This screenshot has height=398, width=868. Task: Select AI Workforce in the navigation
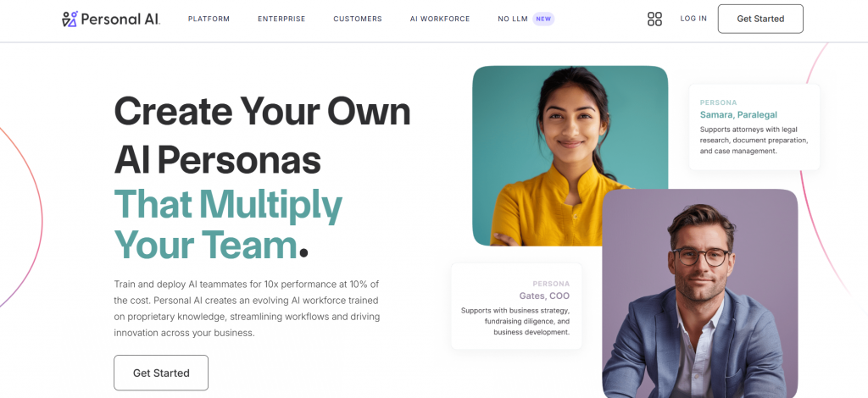(440, 19)
